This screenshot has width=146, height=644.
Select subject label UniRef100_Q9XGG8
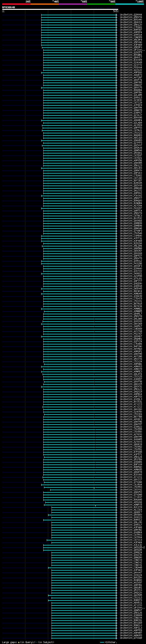pos(131,254)
